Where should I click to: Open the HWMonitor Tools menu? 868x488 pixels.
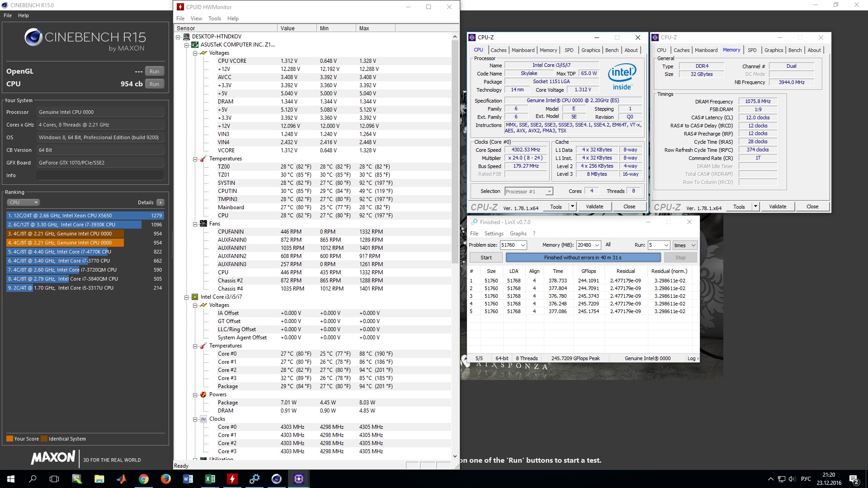(215, 19)
